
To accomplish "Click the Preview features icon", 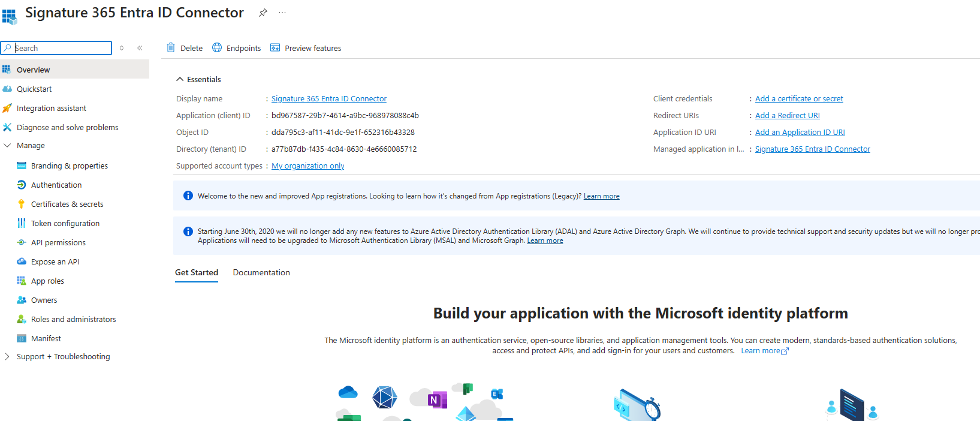I will tap(275, 47).
